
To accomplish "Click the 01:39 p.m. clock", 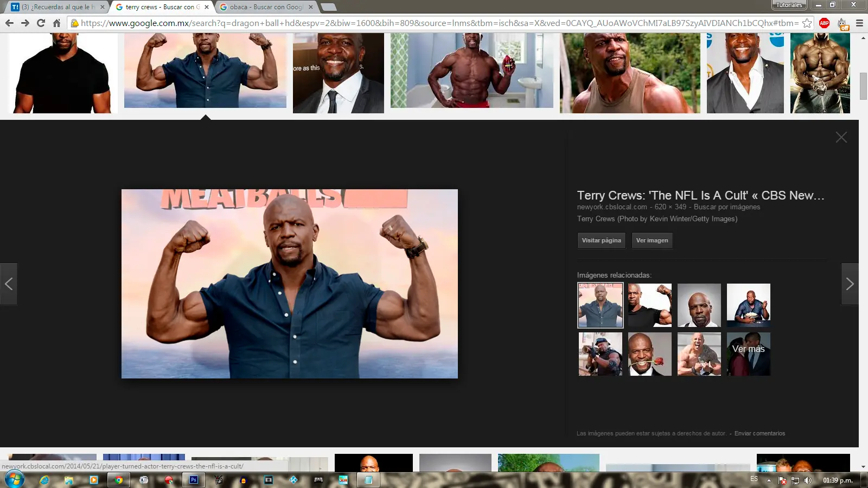I will point(838,480).
